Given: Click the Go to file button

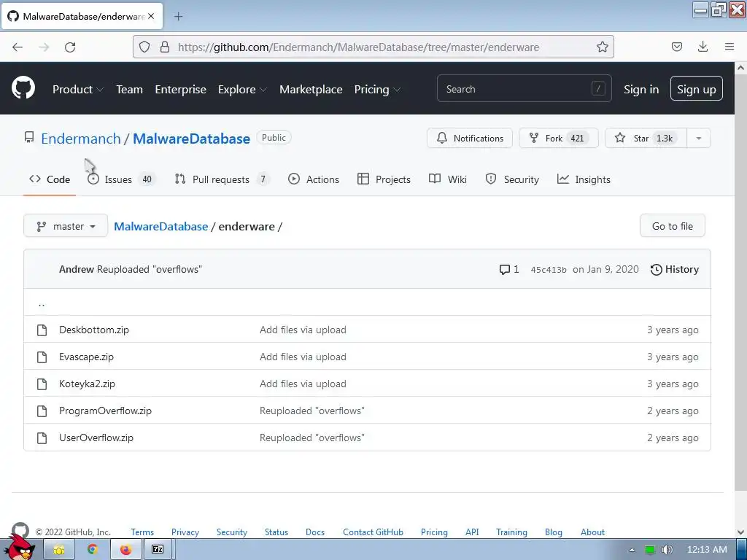Looking at the screenshot, I should (x=672, y=226).
